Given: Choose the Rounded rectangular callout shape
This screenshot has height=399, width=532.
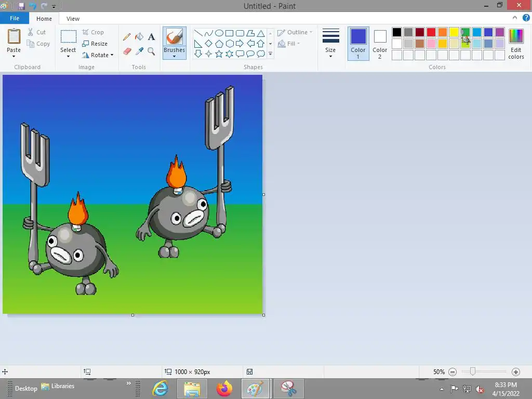Looking at the screenshot, I should click(x=240, y=54).
